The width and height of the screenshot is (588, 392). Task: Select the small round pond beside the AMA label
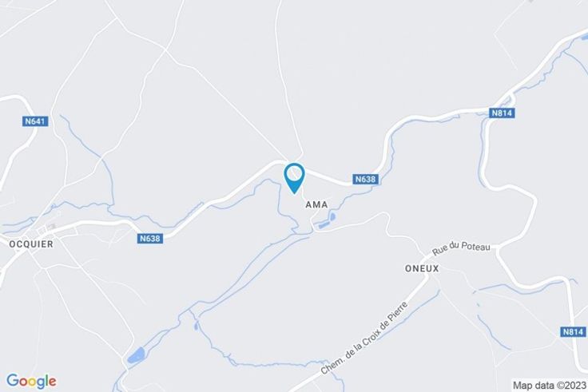tap(332, 216)
